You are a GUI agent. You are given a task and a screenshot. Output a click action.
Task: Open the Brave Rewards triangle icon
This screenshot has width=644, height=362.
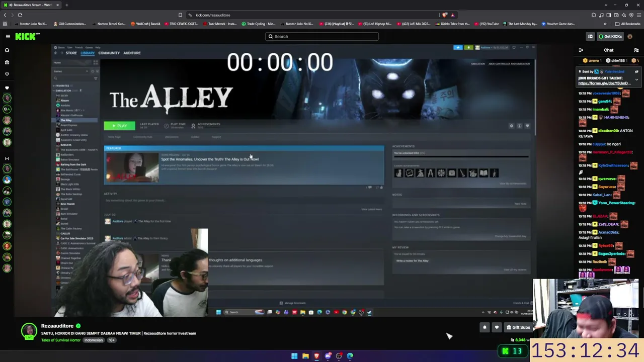click(452, 15)
